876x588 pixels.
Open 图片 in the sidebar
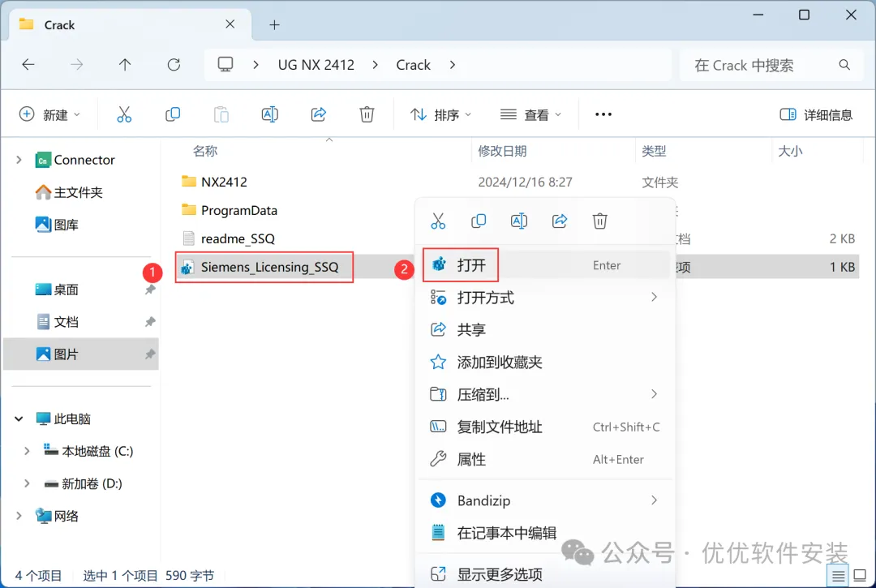57,354
